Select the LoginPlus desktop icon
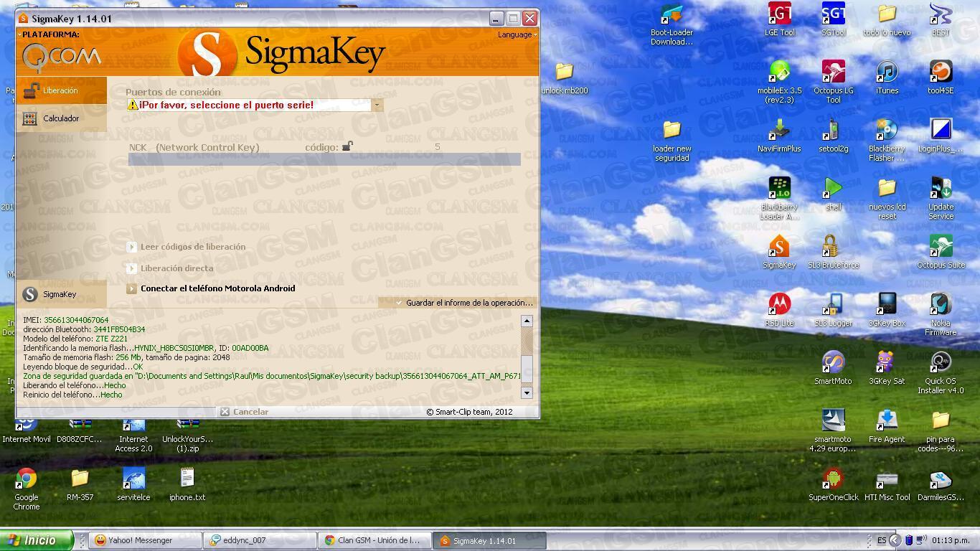 point(941,136)
